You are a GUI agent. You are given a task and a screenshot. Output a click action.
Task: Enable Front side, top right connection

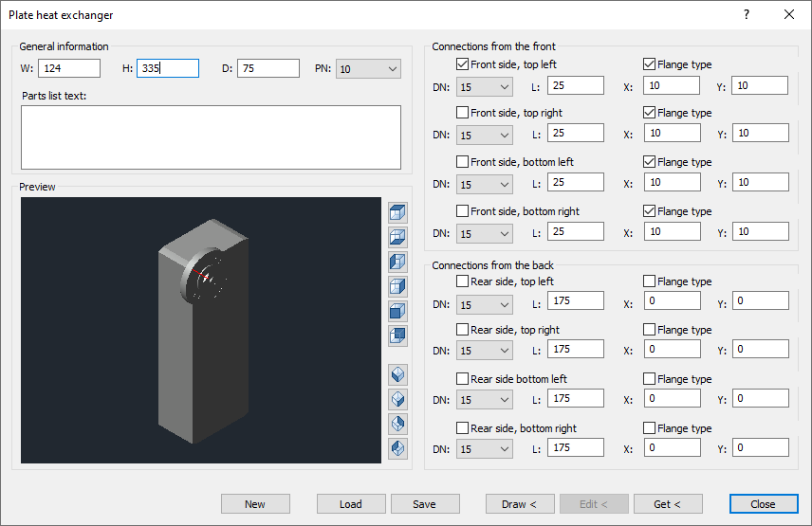[x=463, y=112]
